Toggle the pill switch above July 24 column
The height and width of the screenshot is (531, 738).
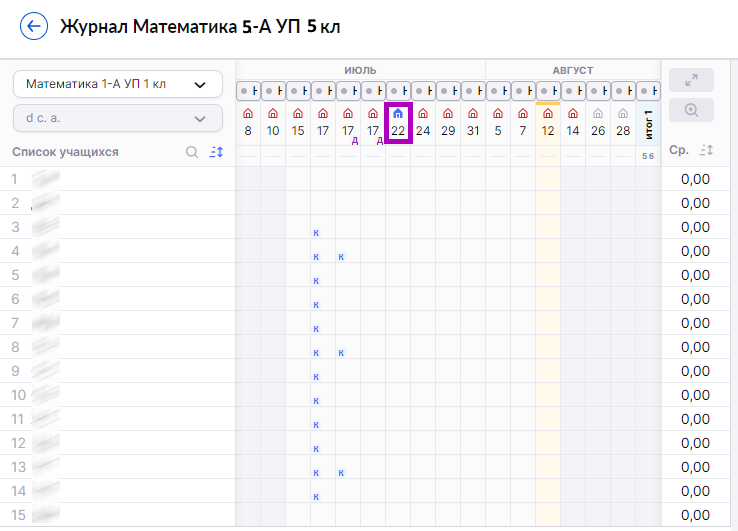pos(423,91)
